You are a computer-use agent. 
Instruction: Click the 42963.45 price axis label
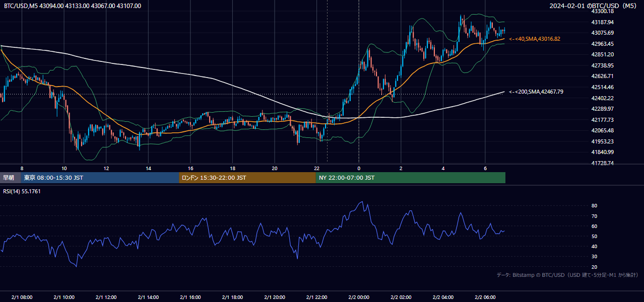603,44
